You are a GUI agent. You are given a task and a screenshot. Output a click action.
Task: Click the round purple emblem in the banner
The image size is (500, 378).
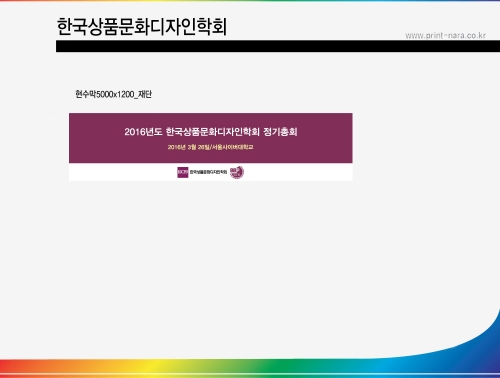click(237, 172)
